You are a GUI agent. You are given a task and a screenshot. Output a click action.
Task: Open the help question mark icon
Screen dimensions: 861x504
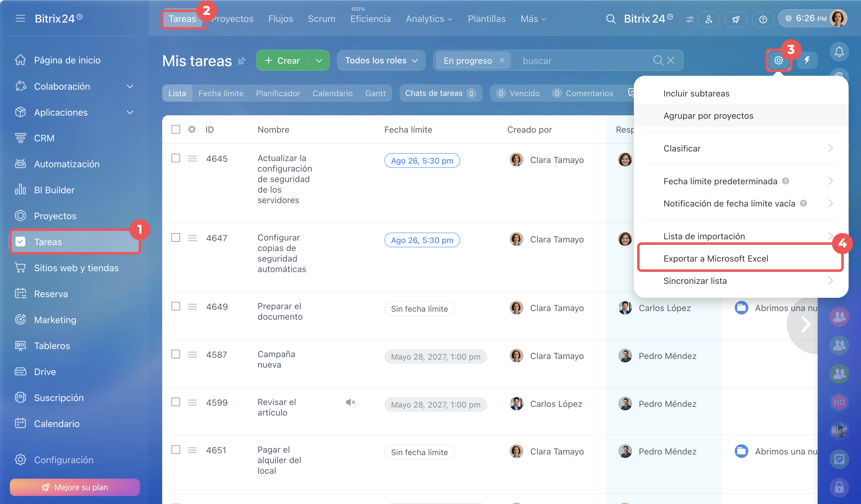(x=763, y=19)
